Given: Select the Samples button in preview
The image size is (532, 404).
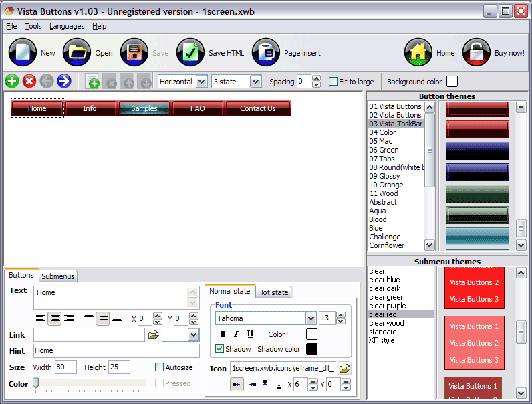Looking at the screenshot, I should (144, 108).
